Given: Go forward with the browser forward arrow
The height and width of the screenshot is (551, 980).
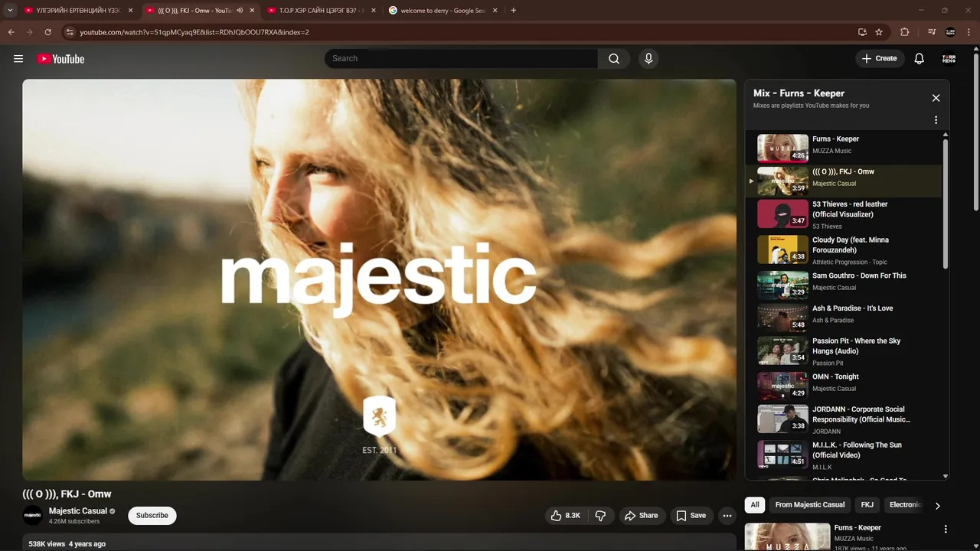Looking at the screenshot, I should (x=29, y=32).
